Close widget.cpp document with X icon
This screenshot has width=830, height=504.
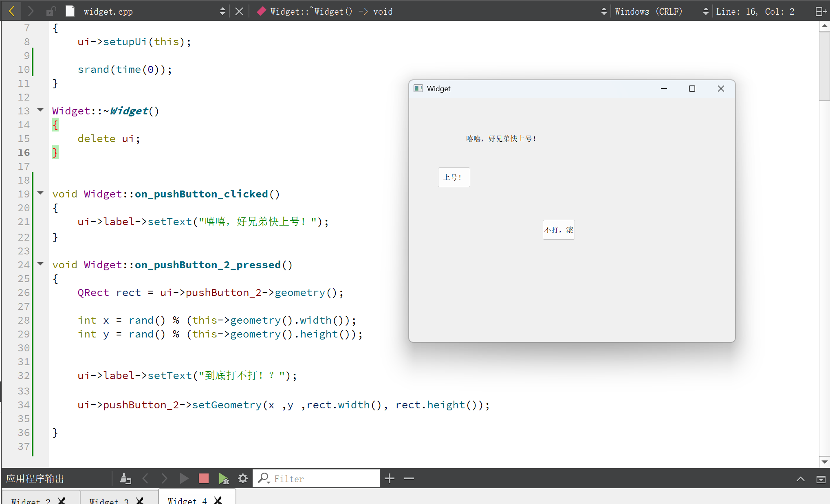click(x=239, y=11)
